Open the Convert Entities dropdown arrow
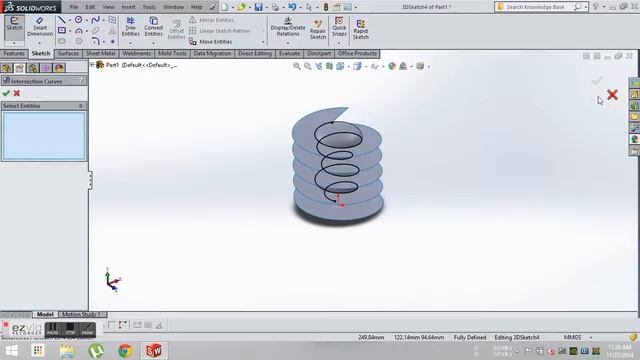640x360 pixels. coord(153,43)
